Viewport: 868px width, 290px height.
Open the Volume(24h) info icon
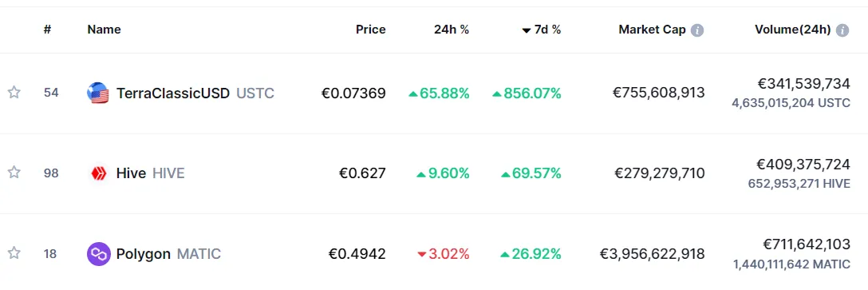tap(842, 30)
